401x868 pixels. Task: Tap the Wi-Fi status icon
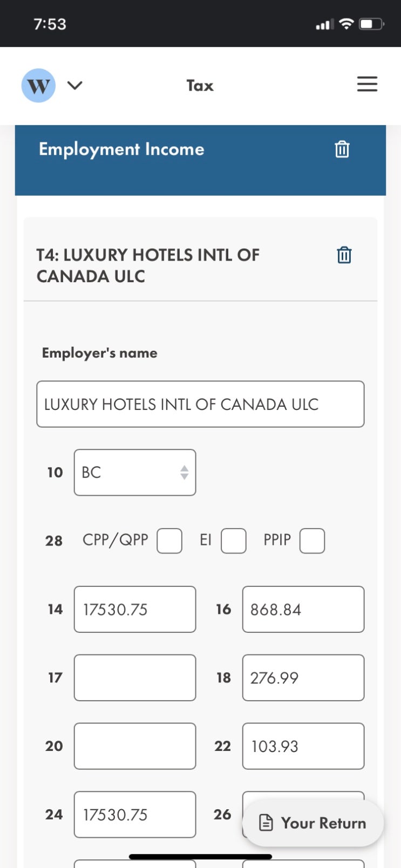(x=347, y=24)
